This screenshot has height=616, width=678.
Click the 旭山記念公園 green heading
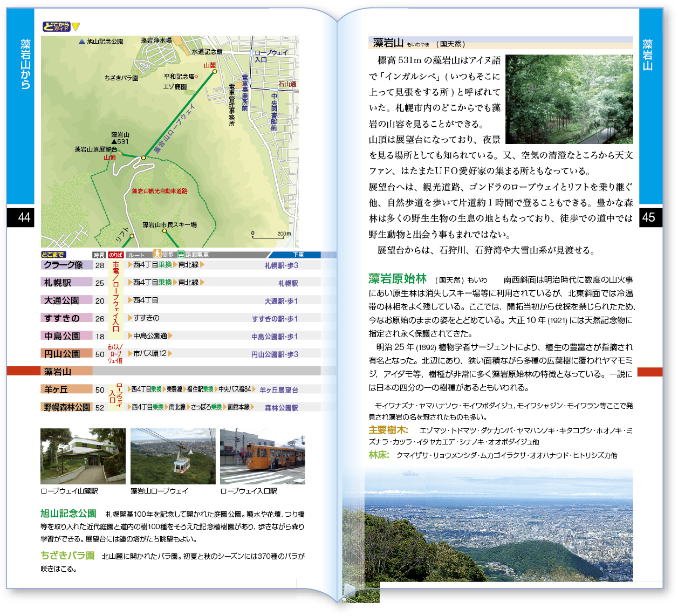click(69, 514)
